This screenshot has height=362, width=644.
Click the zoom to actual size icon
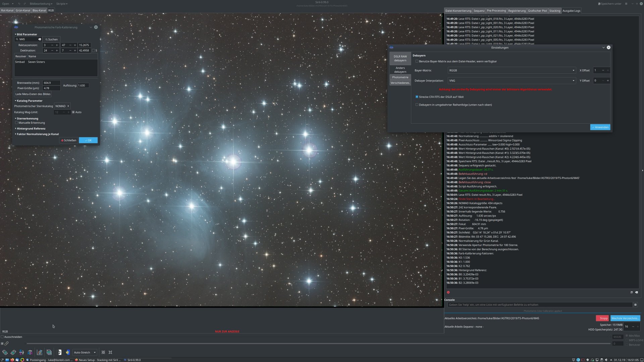[x=110, y=352]
